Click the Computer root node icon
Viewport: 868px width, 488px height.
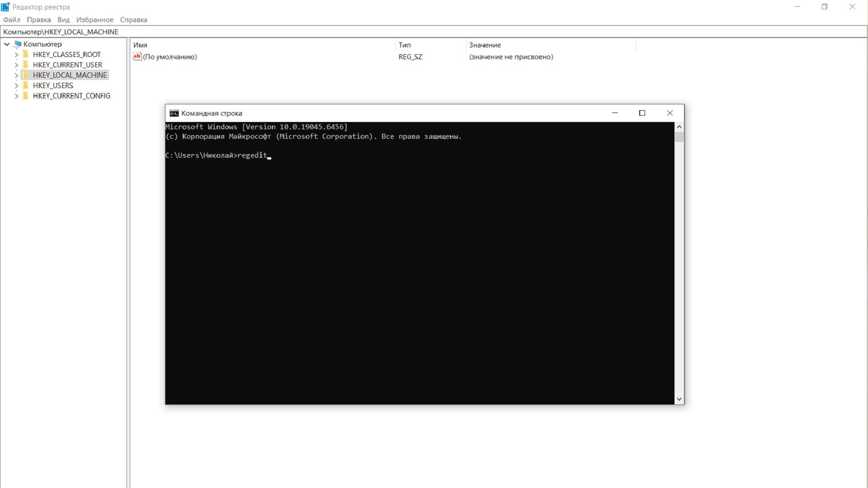pyautogui.click(x=18, y=44)
